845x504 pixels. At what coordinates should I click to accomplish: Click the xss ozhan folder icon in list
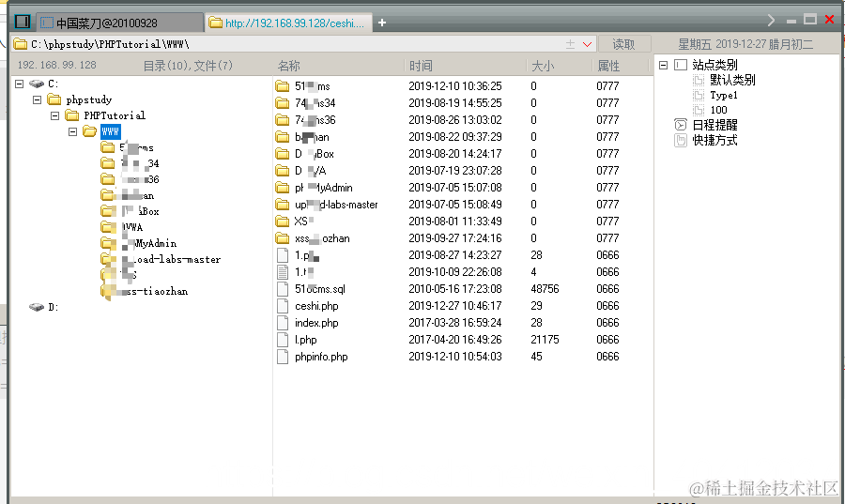coord(283,238)
